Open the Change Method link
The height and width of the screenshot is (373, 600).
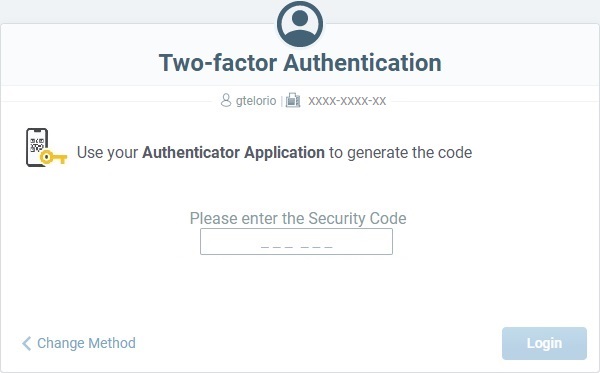tap(79, 343)
